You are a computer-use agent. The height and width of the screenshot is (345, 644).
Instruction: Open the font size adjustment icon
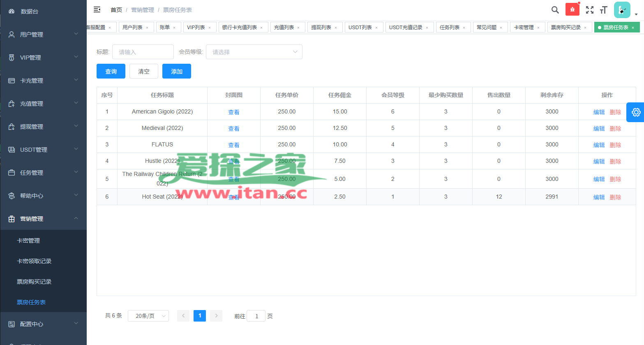pos(604,10)
